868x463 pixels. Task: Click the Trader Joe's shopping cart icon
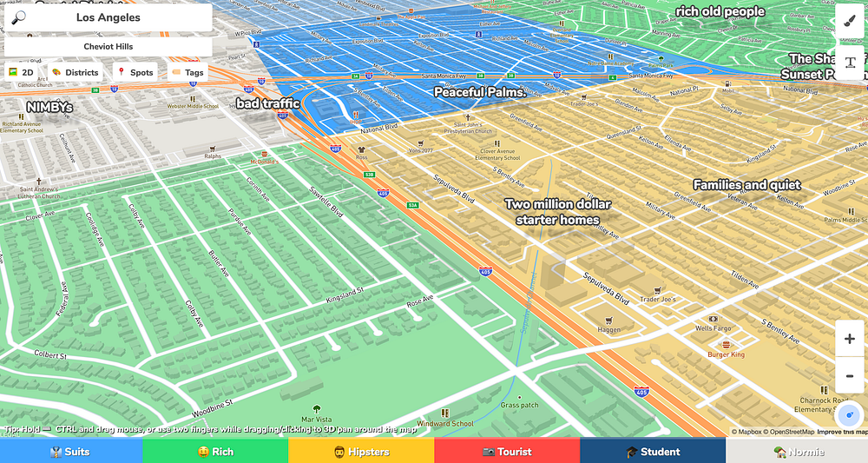658,290
